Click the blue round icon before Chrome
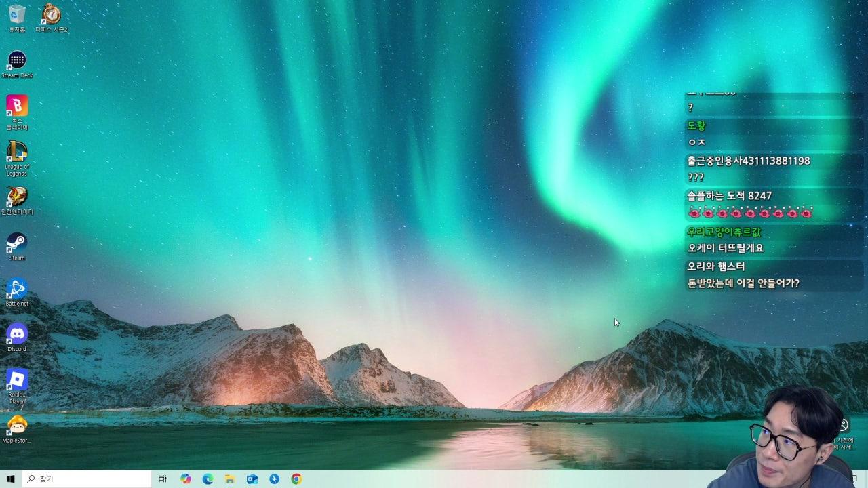This screenshot has width=868, height=488. 274,479
